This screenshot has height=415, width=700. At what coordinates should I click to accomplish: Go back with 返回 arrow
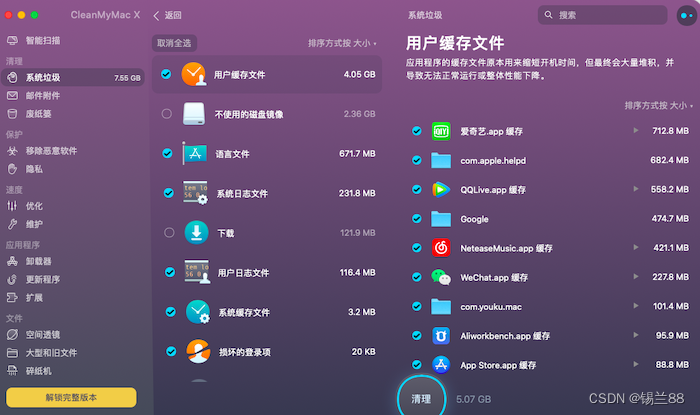point(167,15)
